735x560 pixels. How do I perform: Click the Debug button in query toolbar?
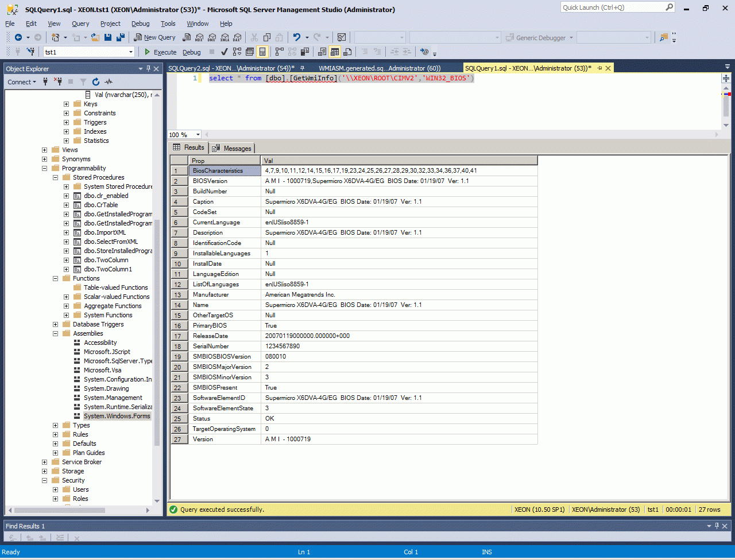click(x=192, y=52)
